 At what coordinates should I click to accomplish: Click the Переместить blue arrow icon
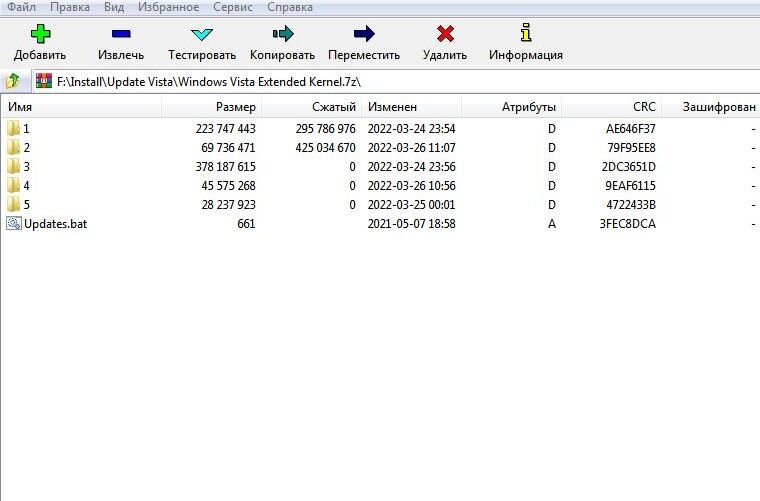(x=364, y=33)
